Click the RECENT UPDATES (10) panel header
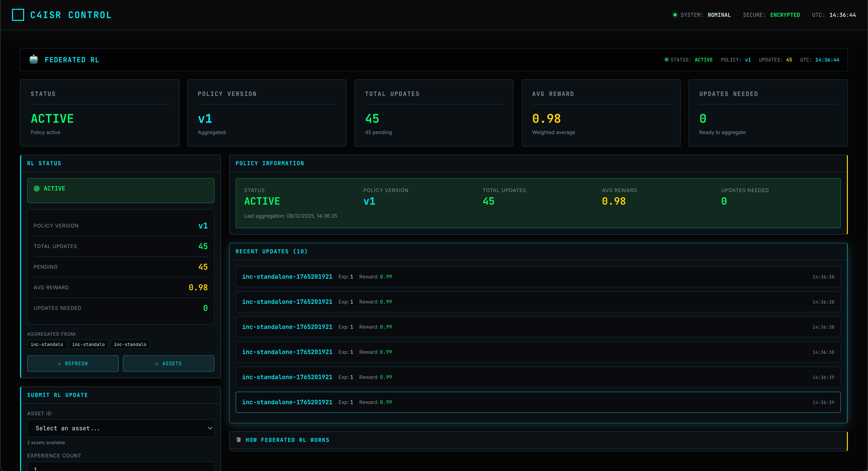The image size is (868, 471). tap(271, 251)
